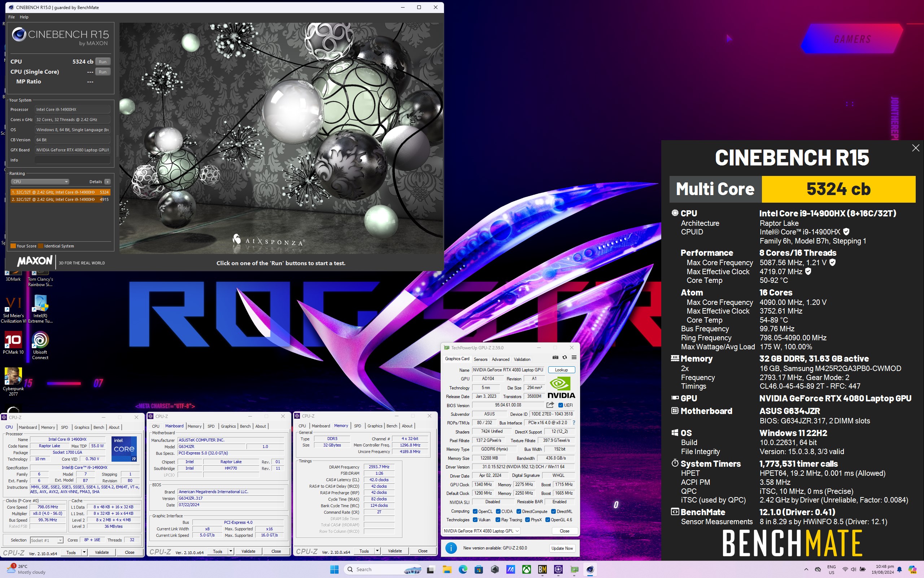Select Tom Clancy's Rainbow Six desktop icon
The image size is (924, 578).
40,278
